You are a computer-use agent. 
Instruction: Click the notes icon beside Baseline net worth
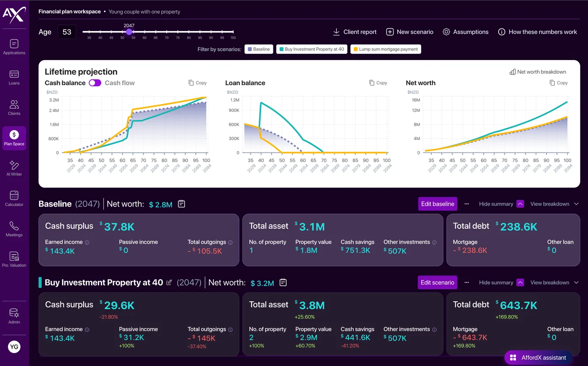pos(181,204)
